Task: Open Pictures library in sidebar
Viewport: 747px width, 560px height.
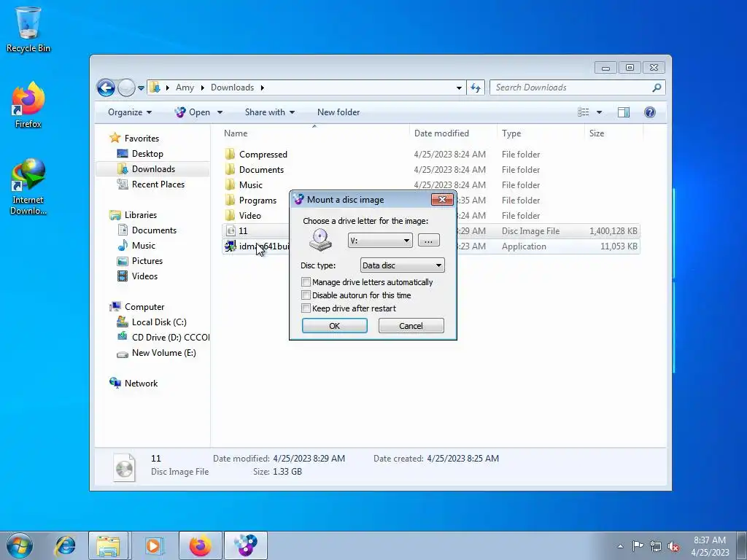Action: [x=147, y=261]
